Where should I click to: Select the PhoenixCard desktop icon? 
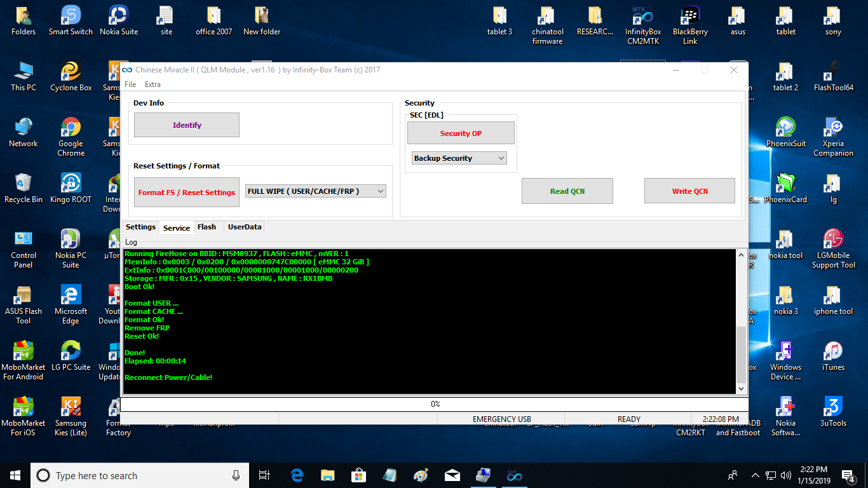coord(786,189)
